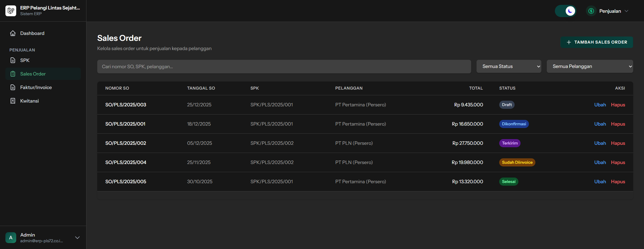
Task: Toggle the dark mode switch
Action: [x=566, y=11]
